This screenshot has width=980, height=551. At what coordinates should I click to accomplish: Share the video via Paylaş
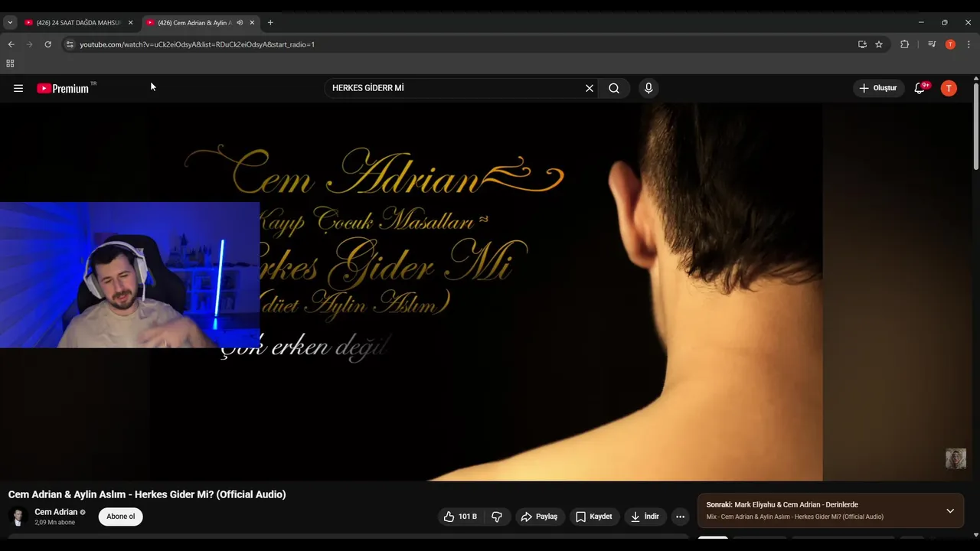539,517
